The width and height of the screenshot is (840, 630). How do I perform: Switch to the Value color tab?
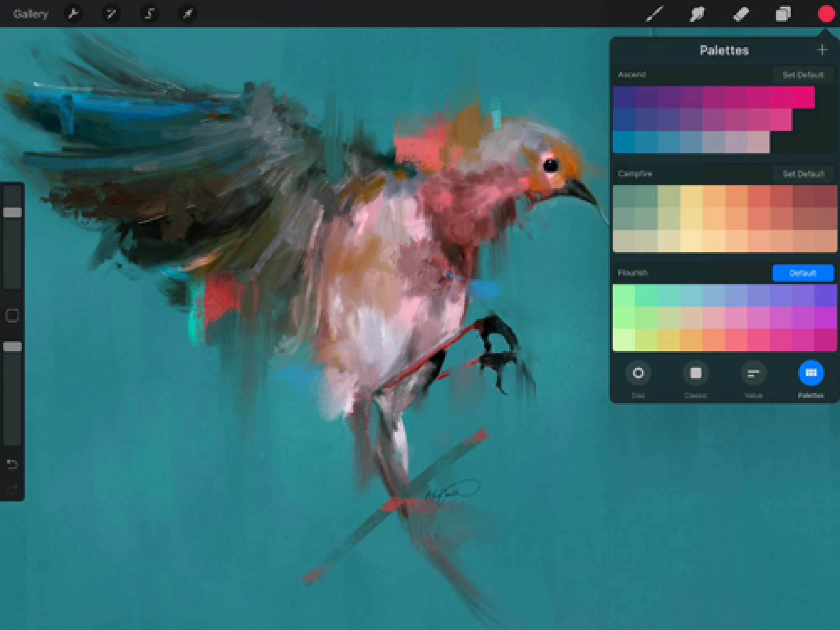(x=753, y=373)
